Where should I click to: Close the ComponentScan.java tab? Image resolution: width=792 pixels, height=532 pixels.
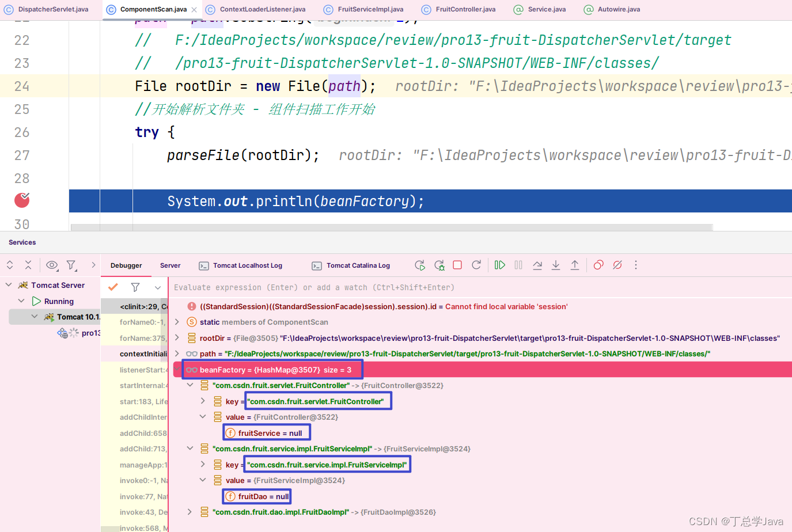pyautogui.click(x=194, y=10)
